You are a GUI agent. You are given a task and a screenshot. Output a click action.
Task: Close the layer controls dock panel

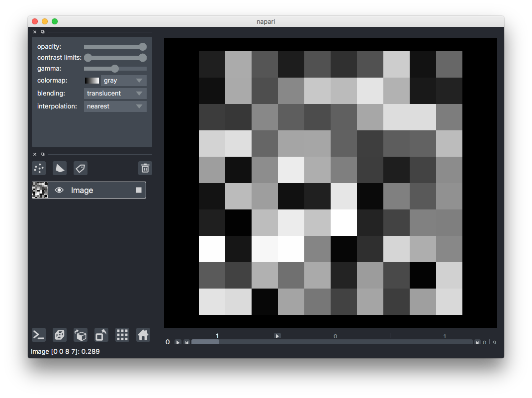tap(35, 32)
